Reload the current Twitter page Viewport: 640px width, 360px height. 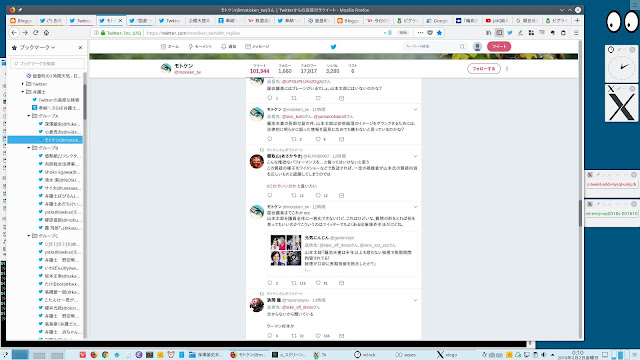36,33
